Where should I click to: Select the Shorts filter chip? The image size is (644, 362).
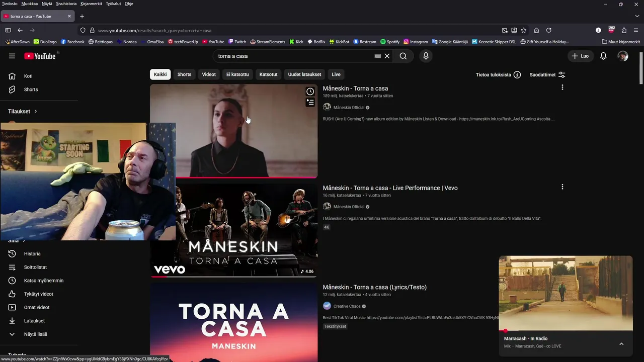[184, 74]
